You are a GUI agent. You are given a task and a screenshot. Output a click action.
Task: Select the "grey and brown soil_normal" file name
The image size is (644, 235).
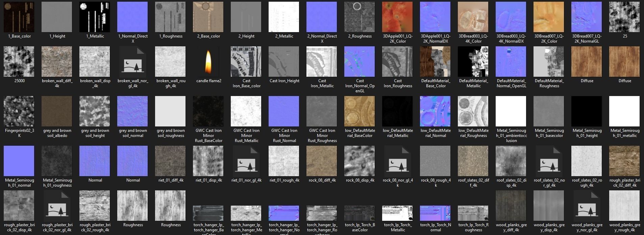(133, 133)
